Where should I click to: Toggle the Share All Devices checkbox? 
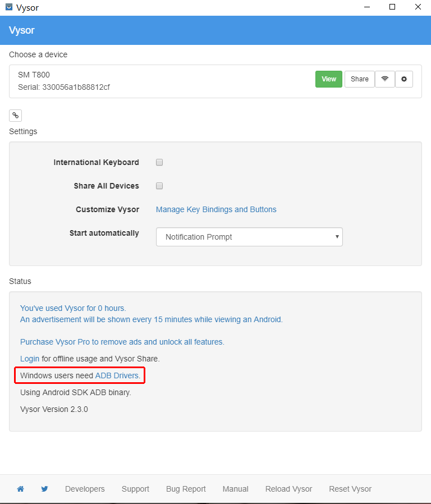click(x=159, y=186)
